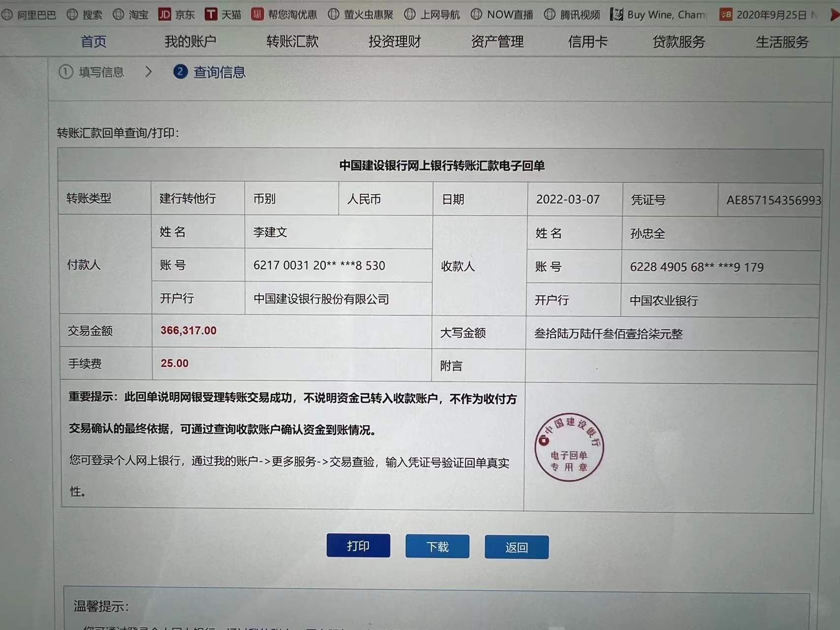Viewport: 840px width, 630px height.
Task: Click the 转账汇款回单查询/打印 heading
Action: click(x=118, y=133)
